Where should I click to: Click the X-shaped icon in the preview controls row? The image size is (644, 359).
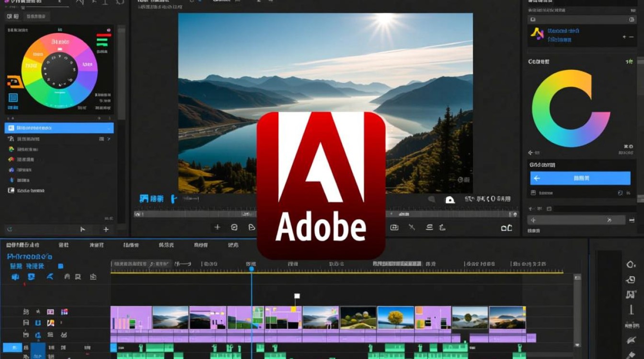pos(412,227)
